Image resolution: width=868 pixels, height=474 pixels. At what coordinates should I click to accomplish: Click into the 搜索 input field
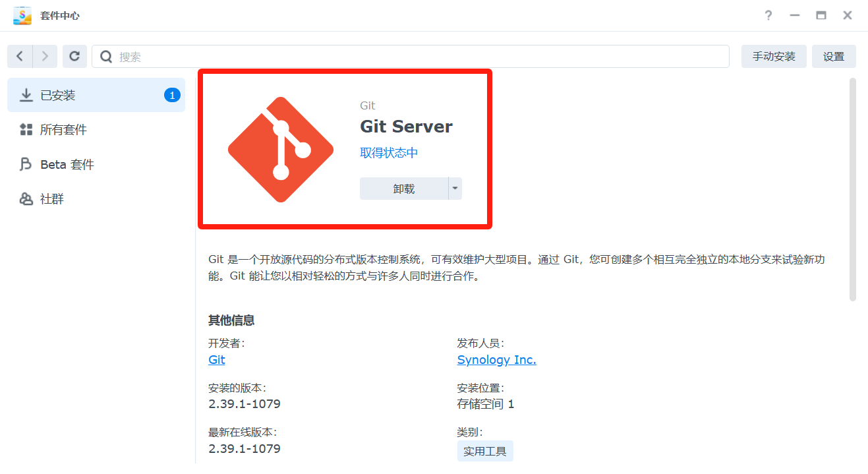click(422, 57)
